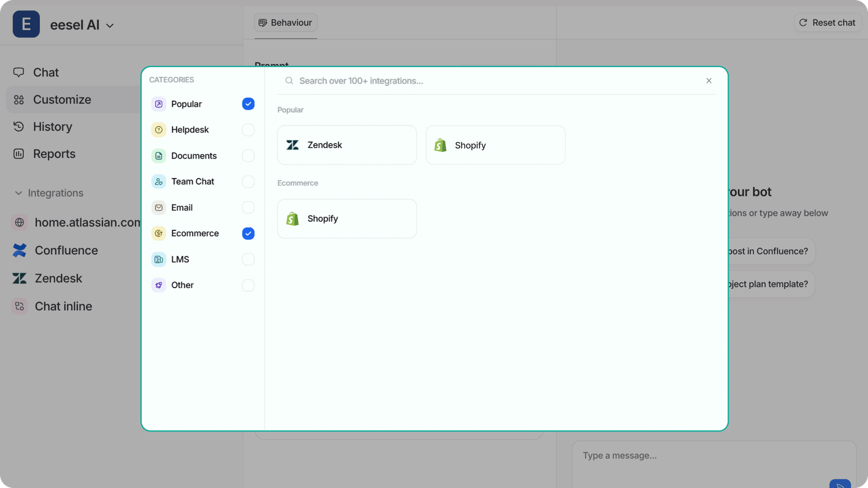Image resolution: width=868 pixels, height=488 pixels.
Task: Select the Shopify integration under Ecommerce
Action: point(347,218)
